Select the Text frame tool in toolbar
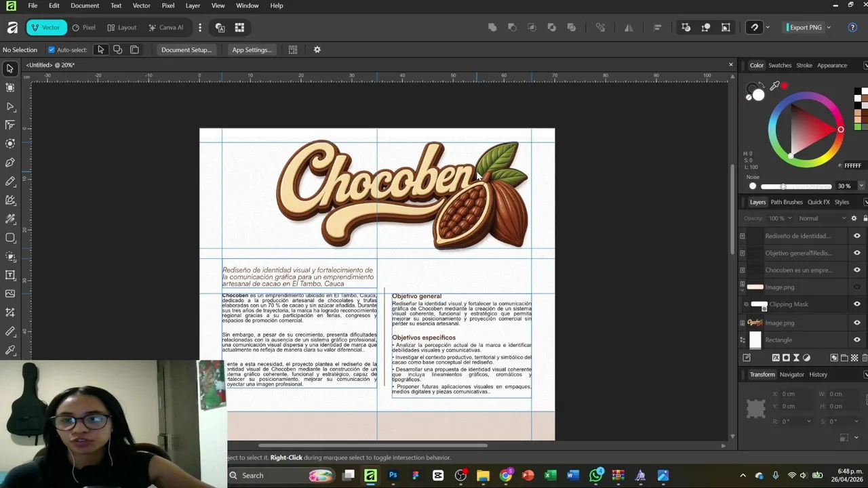The height and width of the screenshot is (488, 868). pos(10,275)
